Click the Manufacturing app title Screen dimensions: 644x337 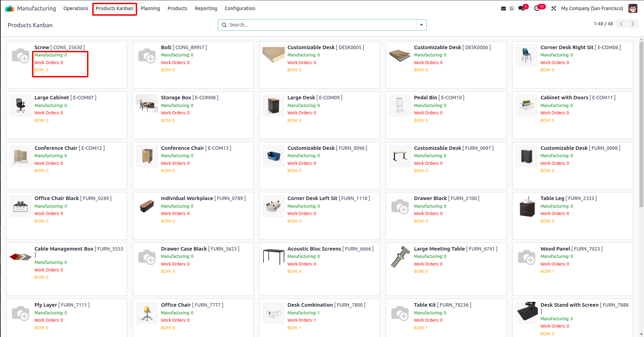(37, 8)
